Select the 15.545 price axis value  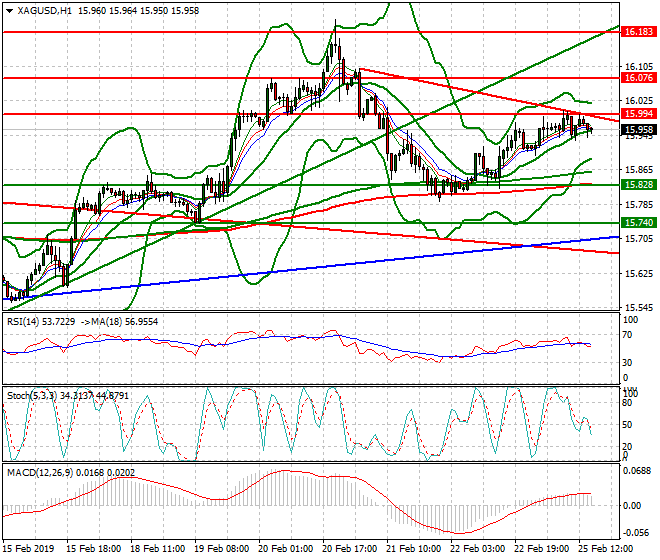(639, 308)
